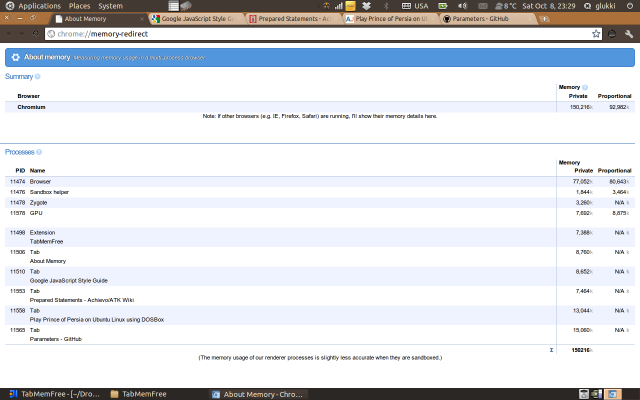Click the bookmark star in address bar
Viewport: 640px width, 400px height.
point(594,33)
